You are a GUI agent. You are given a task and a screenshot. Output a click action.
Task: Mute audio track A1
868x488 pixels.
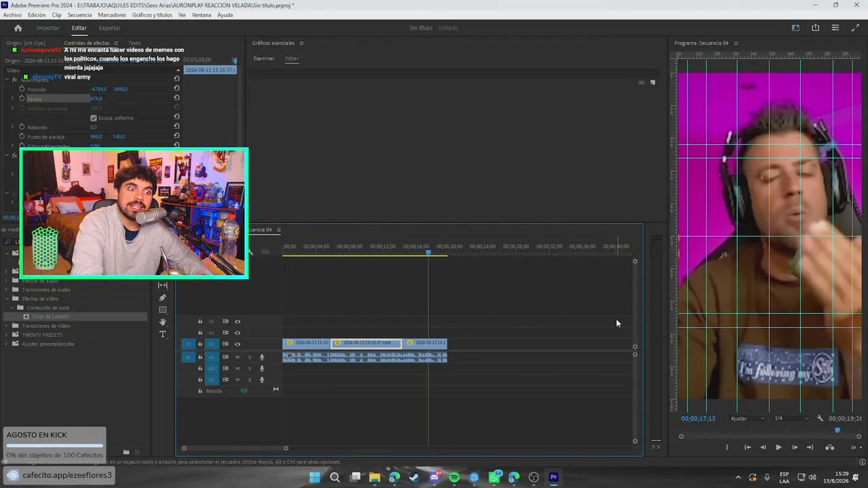point(237,357)
